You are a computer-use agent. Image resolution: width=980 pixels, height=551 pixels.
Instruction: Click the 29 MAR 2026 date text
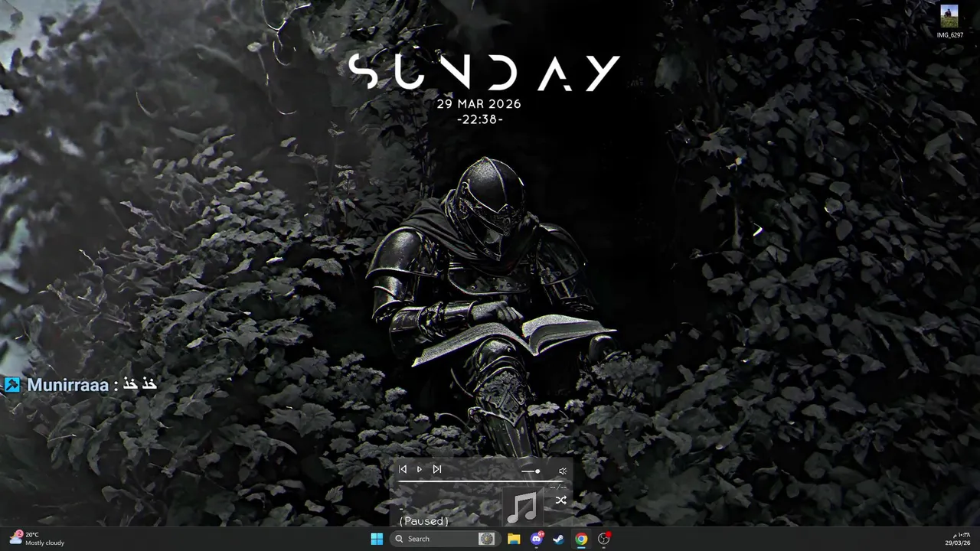coord(479,104)
